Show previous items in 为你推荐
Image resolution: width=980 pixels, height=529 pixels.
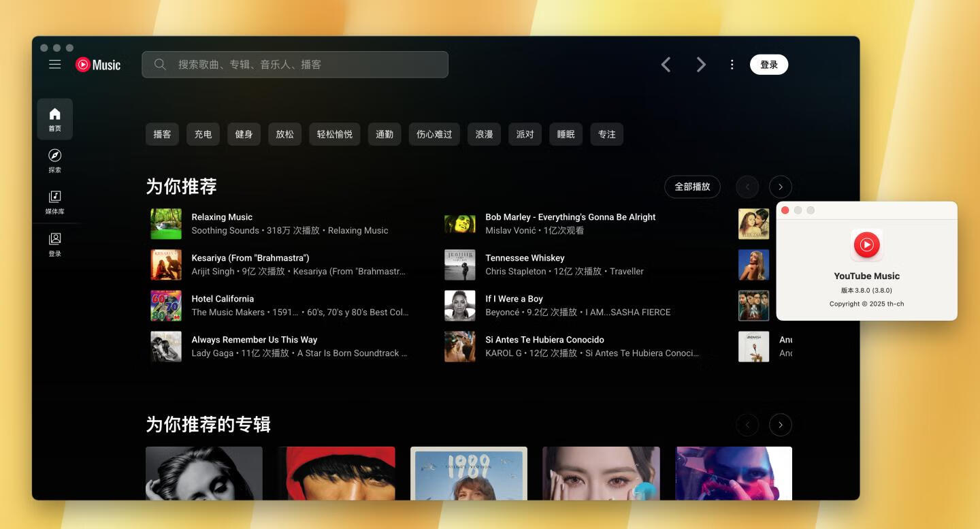coord(747,187)
